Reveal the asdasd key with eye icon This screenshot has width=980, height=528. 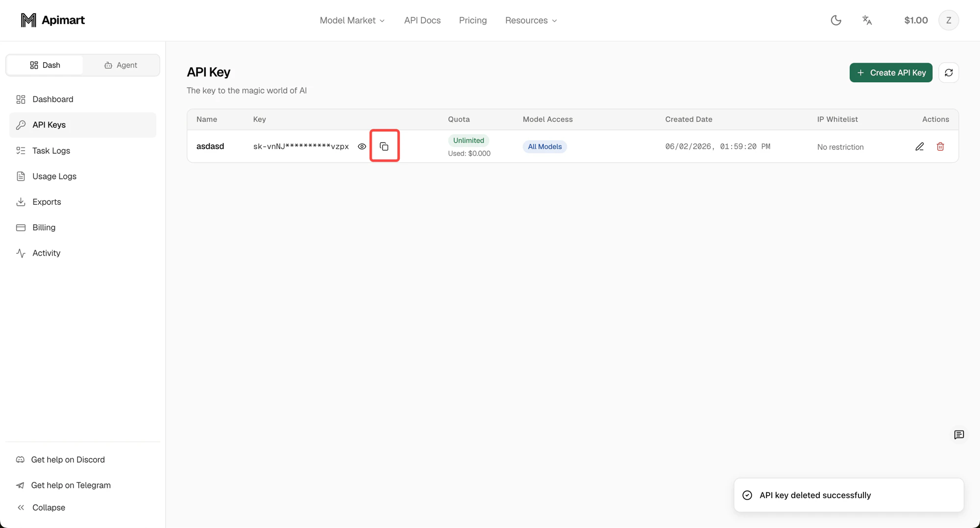(x=362, y=146)
